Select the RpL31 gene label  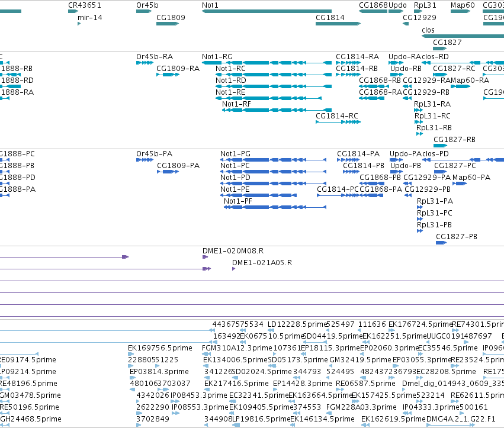[x=425, y=5]
